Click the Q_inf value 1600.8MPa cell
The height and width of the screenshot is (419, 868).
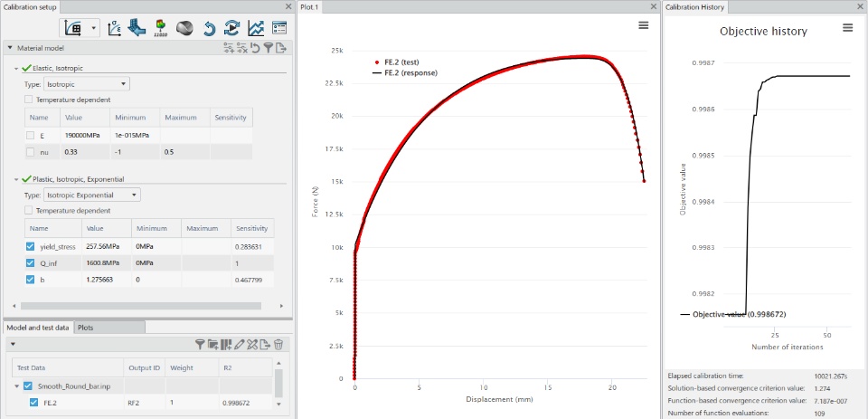[x=107, y=263]
